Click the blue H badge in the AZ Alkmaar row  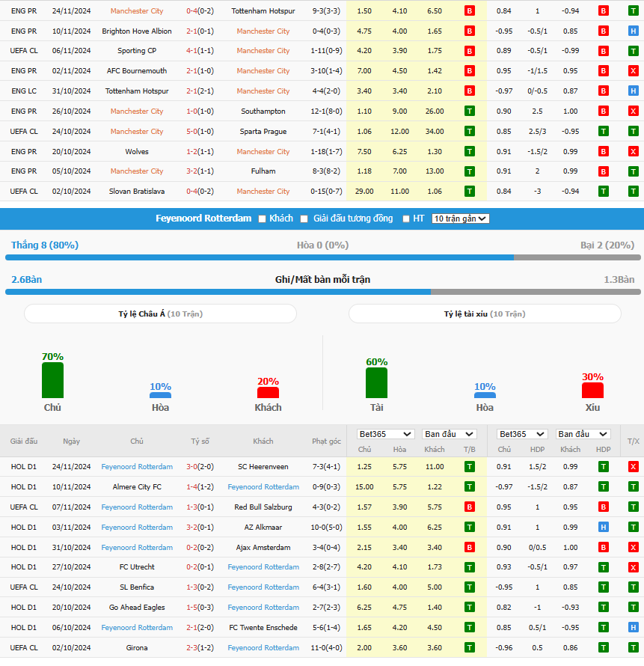tap(604, 527)
